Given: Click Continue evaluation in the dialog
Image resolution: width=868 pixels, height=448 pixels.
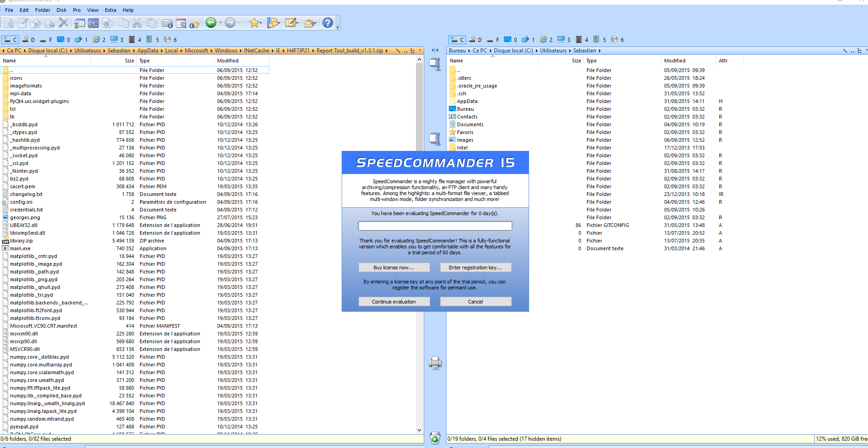Looking at the screenshot, I should [394, 302].
